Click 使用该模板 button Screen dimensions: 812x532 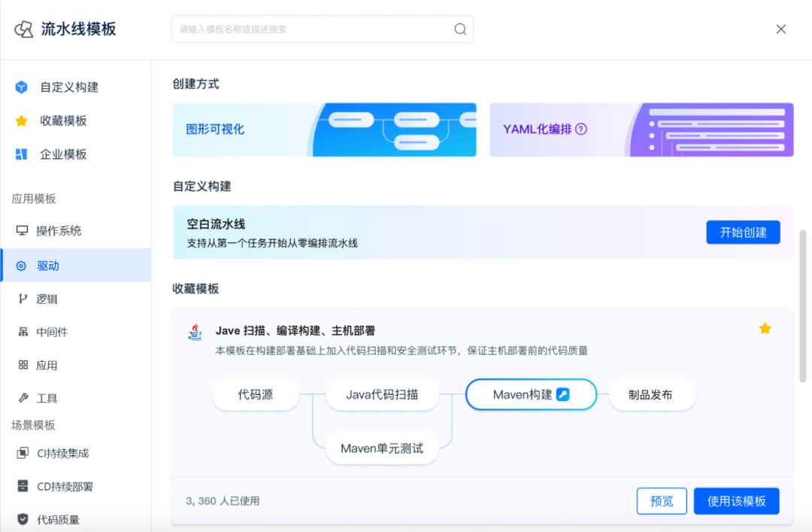coord(736,501)
